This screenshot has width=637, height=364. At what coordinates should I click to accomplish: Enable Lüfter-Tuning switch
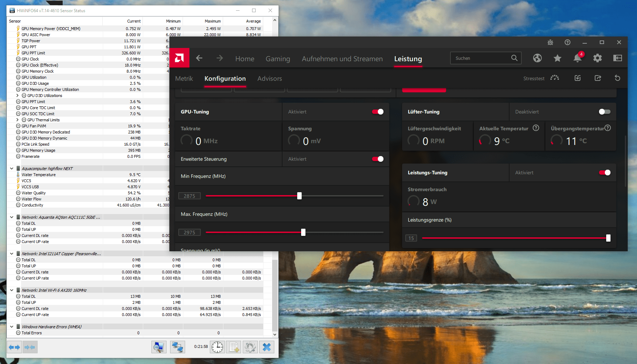[605, 112]
